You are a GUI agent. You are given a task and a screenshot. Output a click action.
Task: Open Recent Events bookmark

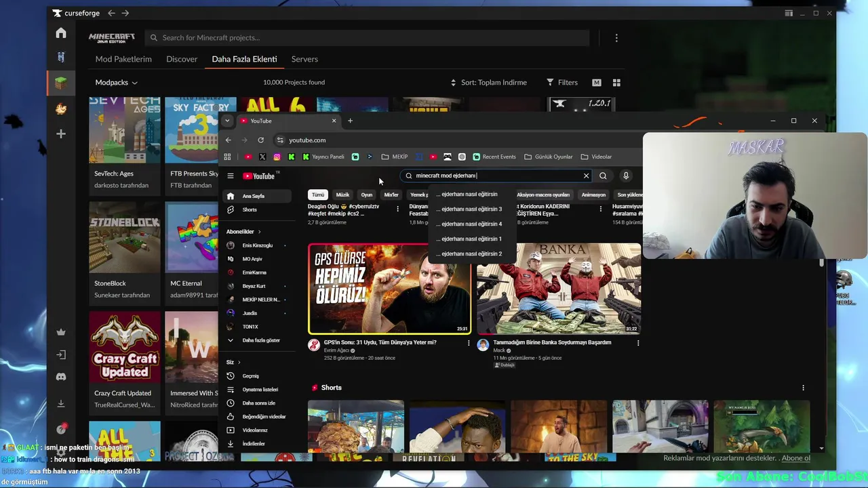coord(494,157)
